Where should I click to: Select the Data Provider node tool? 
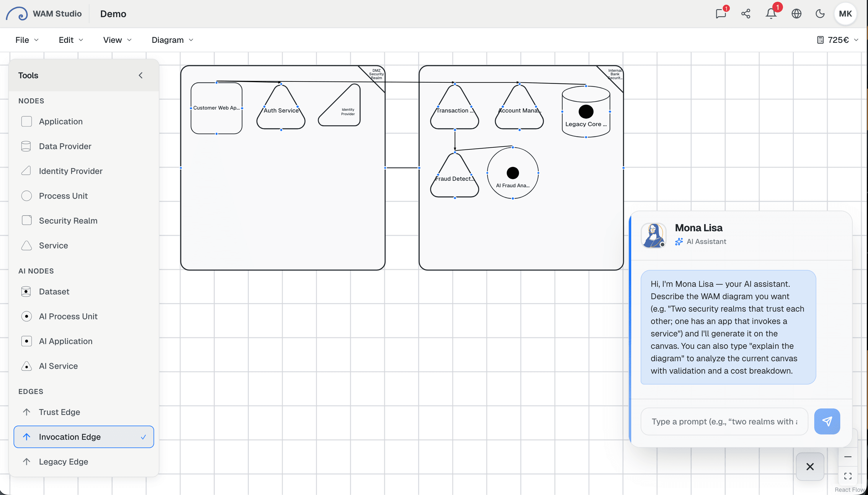click(x=65, y=146)
